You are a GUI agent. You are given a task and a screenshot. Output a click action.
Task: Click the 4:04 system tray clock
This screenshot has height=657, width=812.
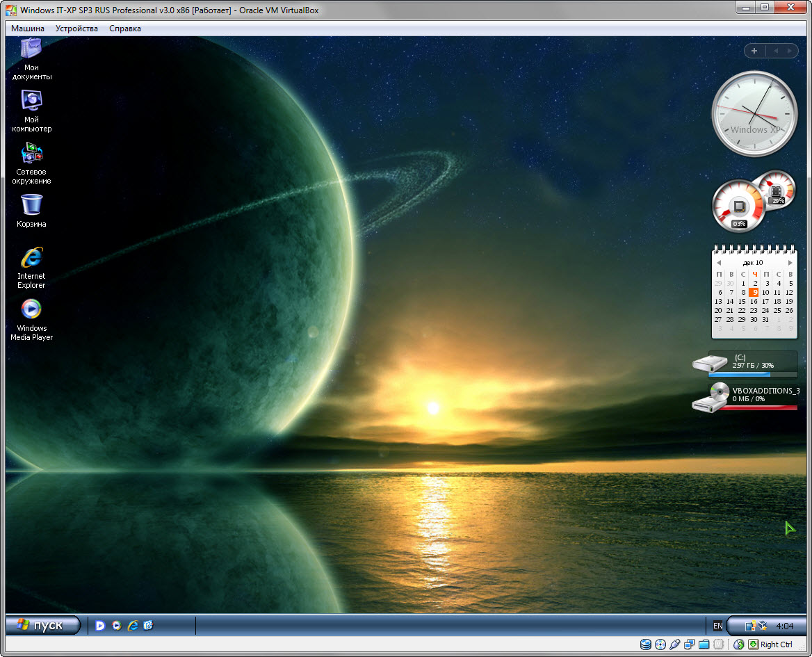(785, 626)
